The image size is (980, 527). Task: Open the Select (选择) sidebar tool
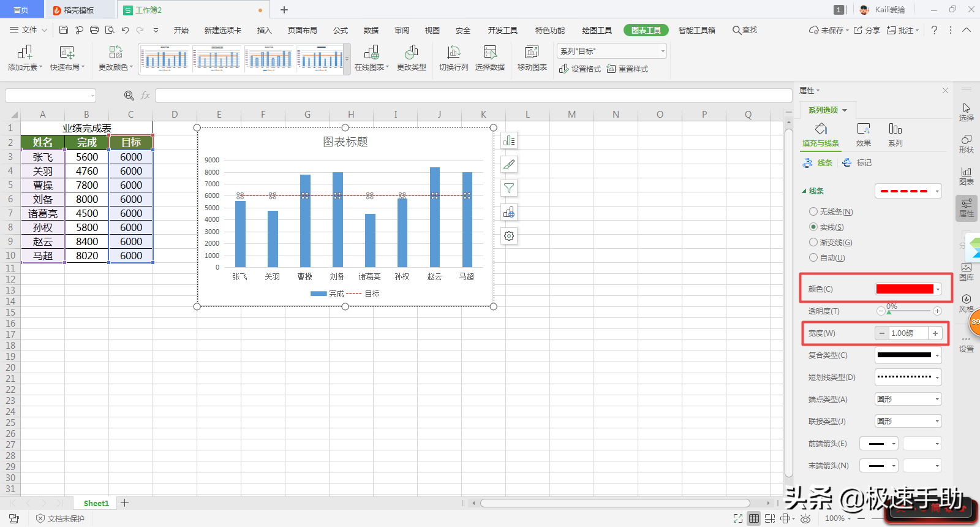point(967,112)
